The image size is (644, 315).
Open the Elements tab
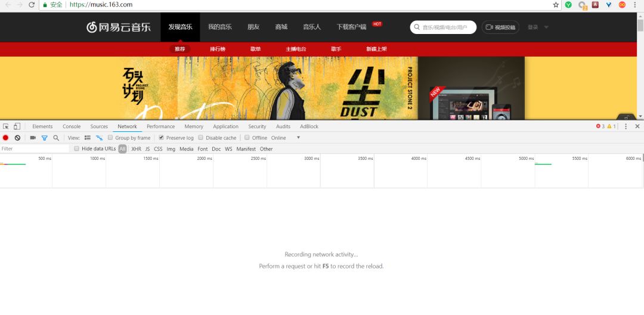click(43, 126)
